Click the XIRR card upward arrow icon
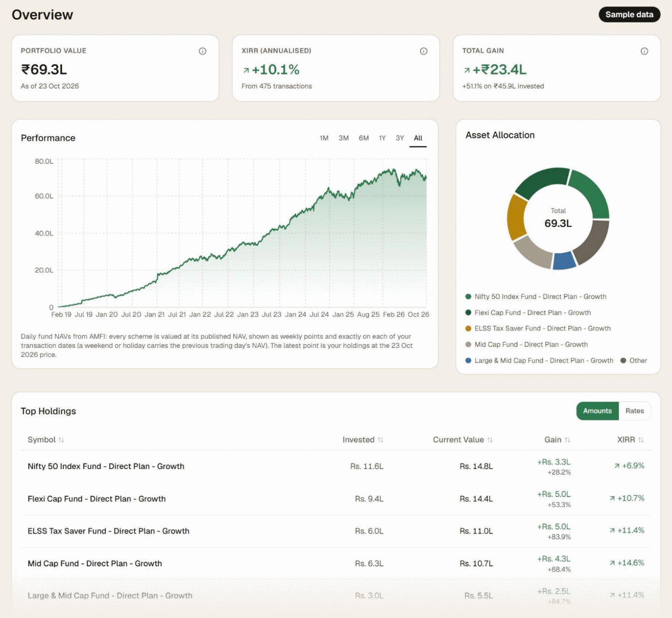Viewport: 672px width, 618px height. (246, 70)
